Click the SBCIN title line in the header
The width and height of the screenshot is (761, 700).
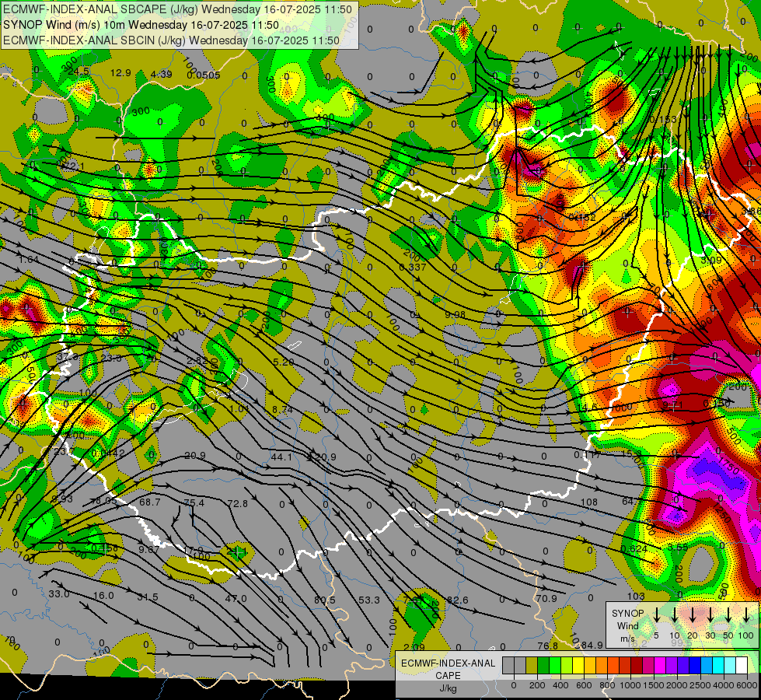(x=171, y=40)
